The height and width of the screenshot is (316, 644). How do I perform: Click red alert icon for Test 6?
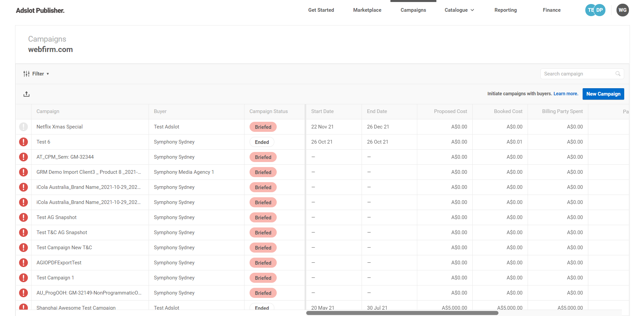tap(23, 142)
